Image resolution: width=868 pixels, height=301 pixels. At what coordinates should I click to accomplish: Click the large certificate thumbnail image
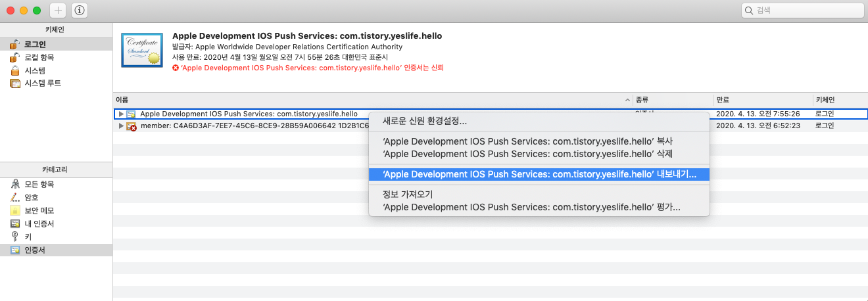(142, 49)
